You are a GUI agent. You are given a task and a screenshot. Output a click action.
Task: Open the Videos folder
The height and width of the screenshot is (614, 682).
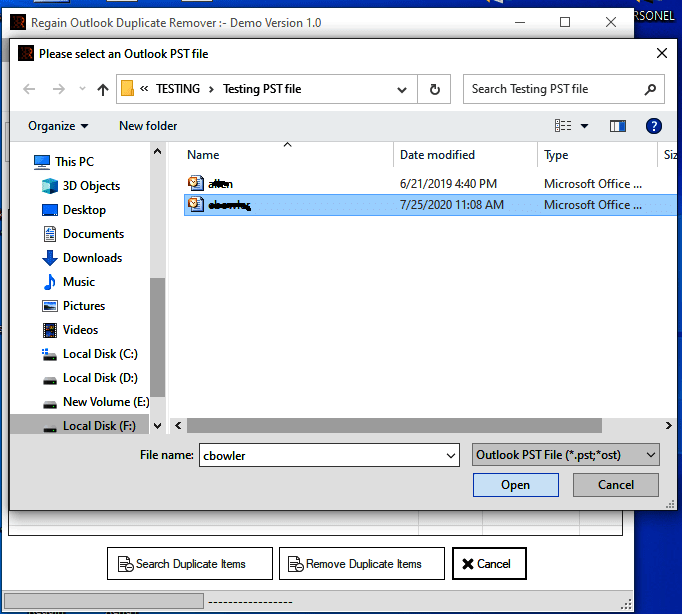tap(70, 330)
